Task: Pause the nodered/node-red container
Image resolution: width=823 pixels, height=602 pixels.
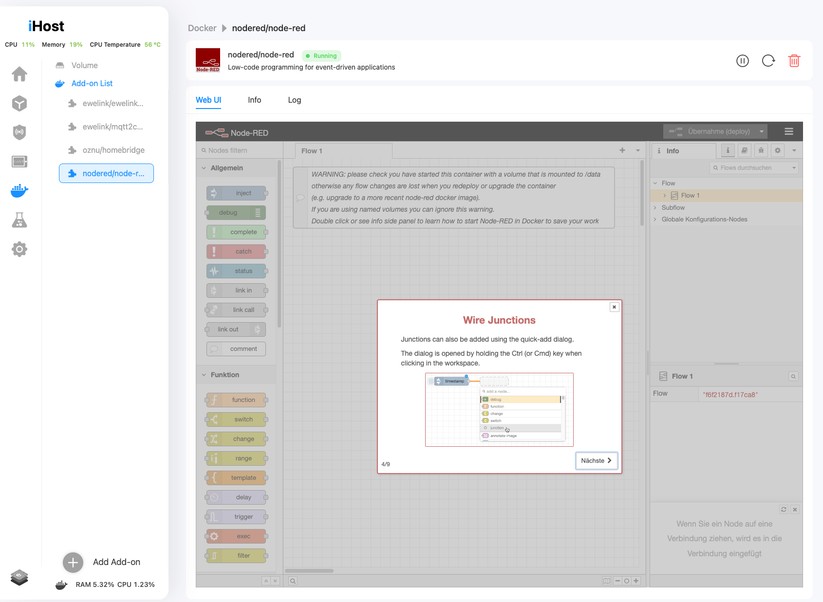Action: point(742,61)
